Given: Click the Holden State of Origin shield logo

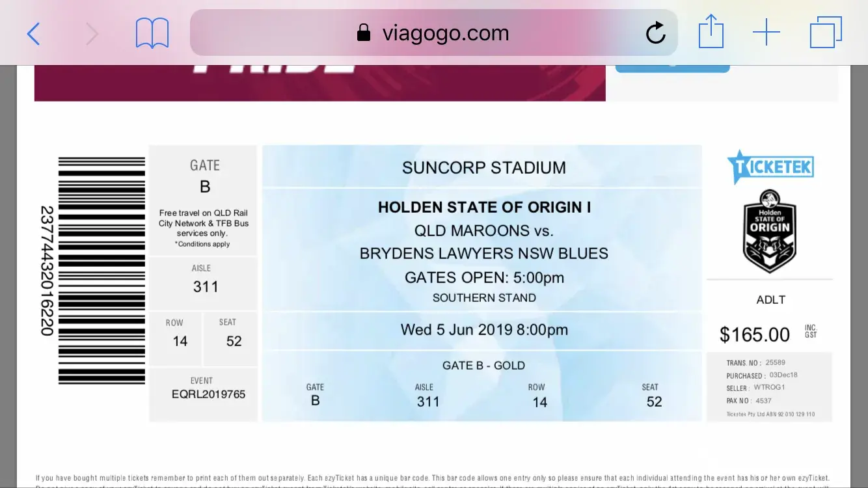Looking at the screenshot, I should (x=770, y=231).
